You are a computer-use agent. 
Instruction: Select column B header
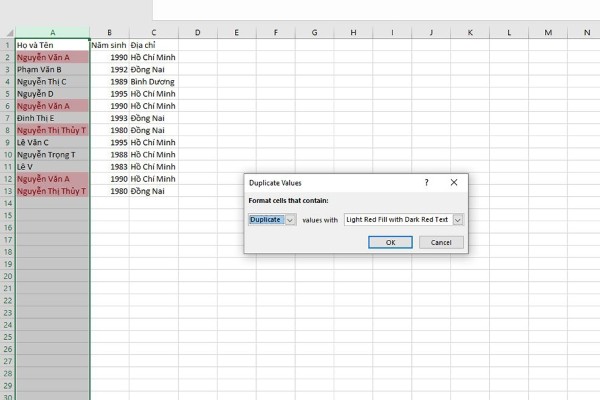point(108,33)
